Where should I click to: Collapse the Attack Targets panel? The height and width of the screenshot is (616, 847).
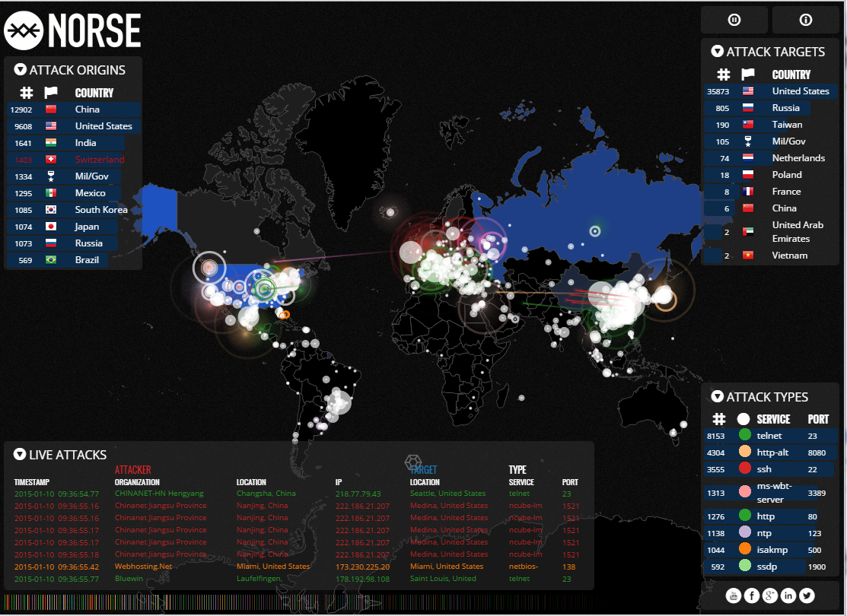click(x=718, y=51)
